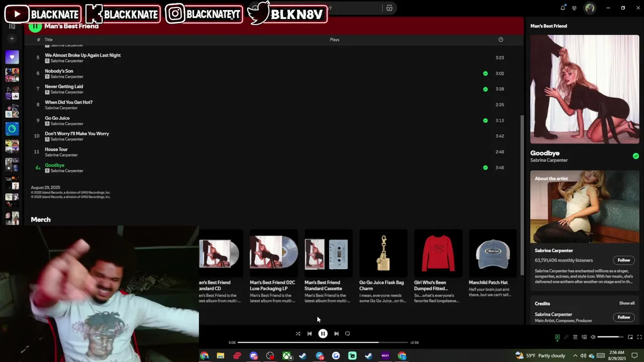Viewport: 644px width, 362px height.
Task: Open the Man's Best Friend album cover in side panel
Action: coord(585,89)
